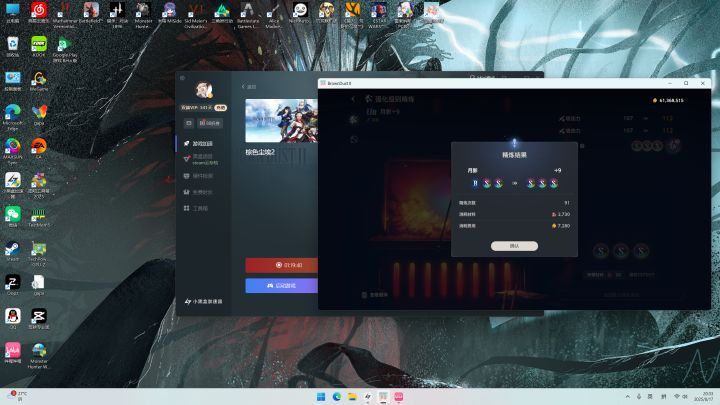Screen dimensions: 720x405
Task: Confirm the refinement result dialog
Action: tap(514, 246)
